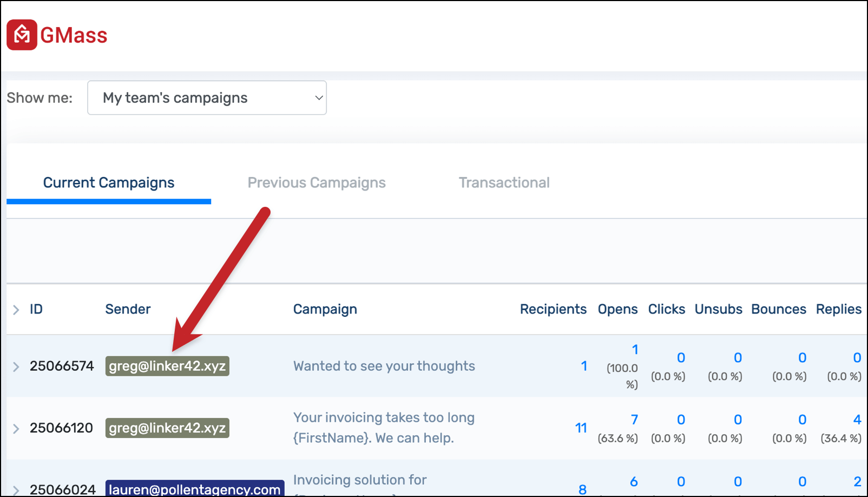Open the "My team's campaigns" dropdown
This screenshot has height=497, width=868.
(x=207, y=98)
